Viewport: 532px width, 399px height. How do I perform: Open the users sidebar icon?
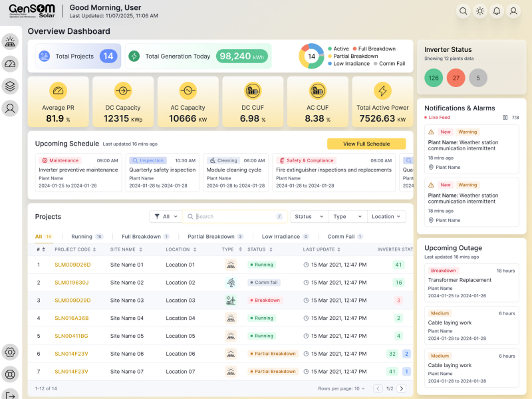[10, 108]
